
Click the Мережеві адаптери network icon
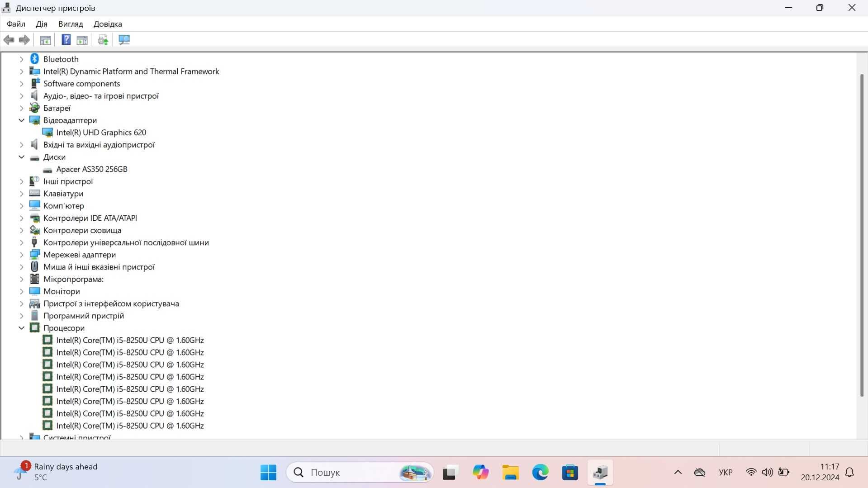pos(34,254)
